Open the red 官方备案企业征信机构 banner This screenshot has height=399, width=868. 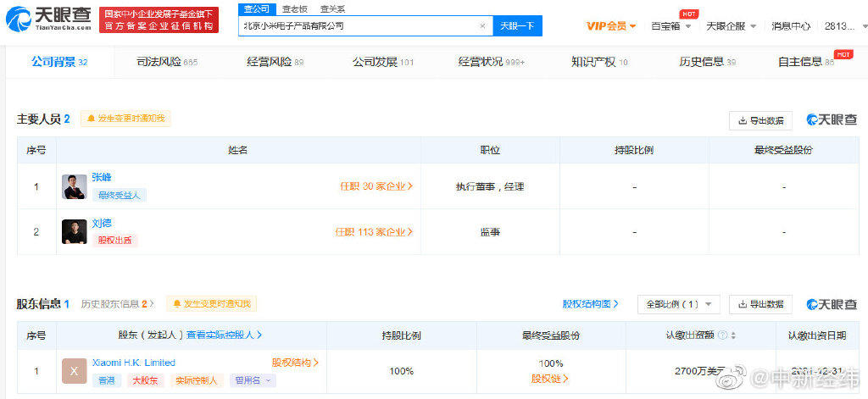click(x=159, y=20)
